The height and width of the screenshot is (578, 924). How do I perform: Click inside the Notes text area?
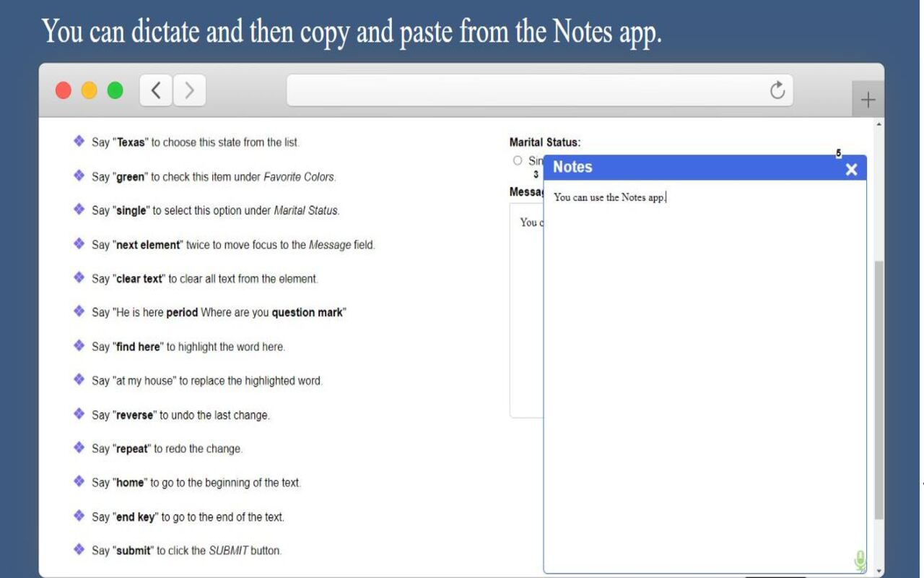click(705, 376)
